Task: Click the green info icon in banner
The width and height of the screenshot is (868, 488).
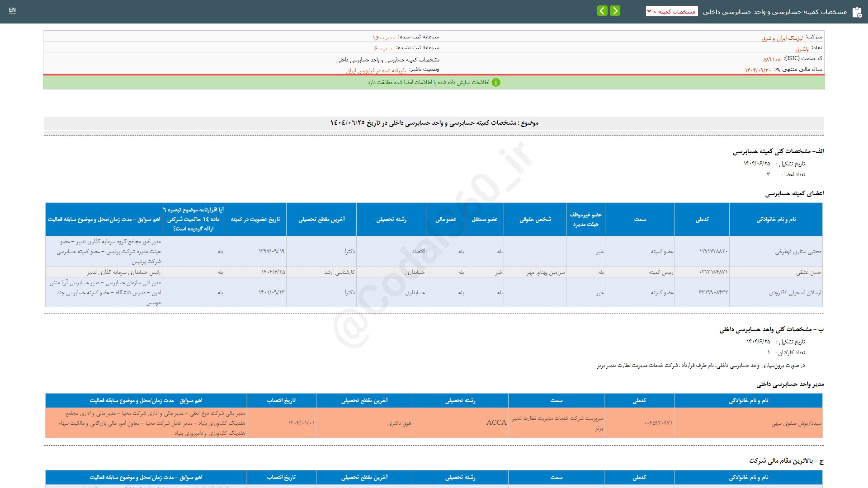Action: 496,82
